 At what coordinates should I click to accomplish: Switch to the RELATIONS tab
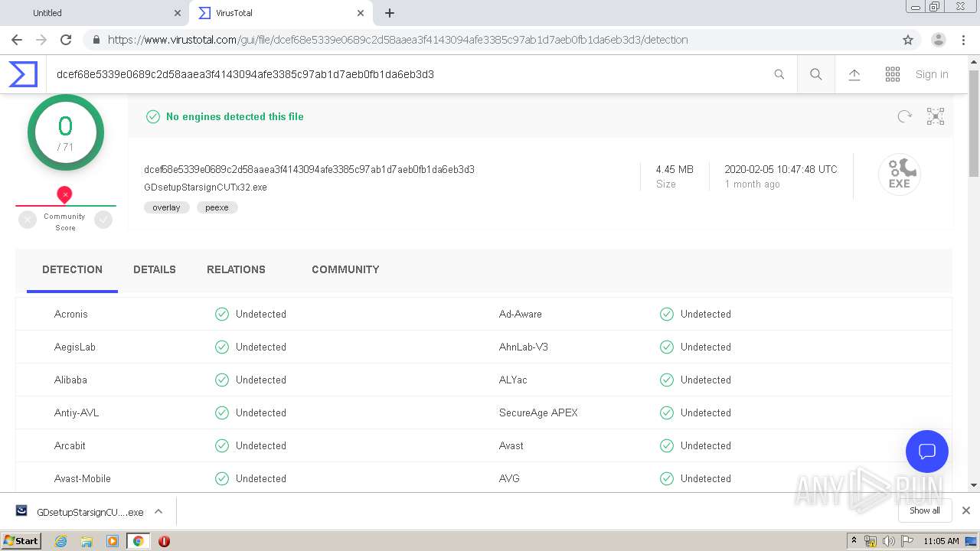(x=236, y=270)
